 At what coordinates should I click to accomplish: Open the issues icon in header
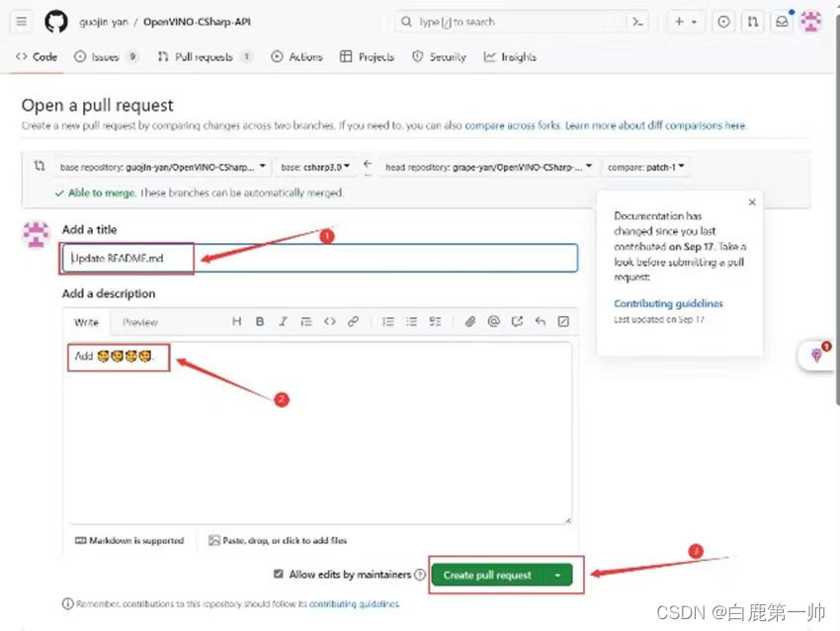pos(723,22)
